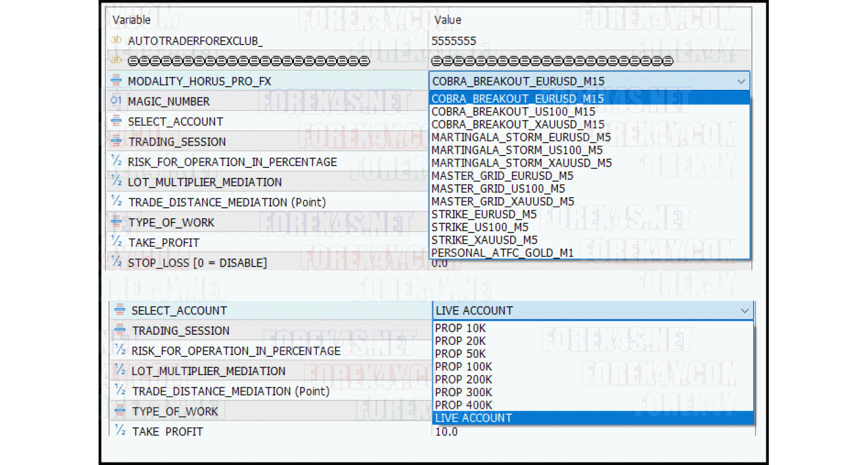Screen dimensions: 868x465
Task: Click the ½ icon beside TAKE_PROFIT
Action: [116, 242]
